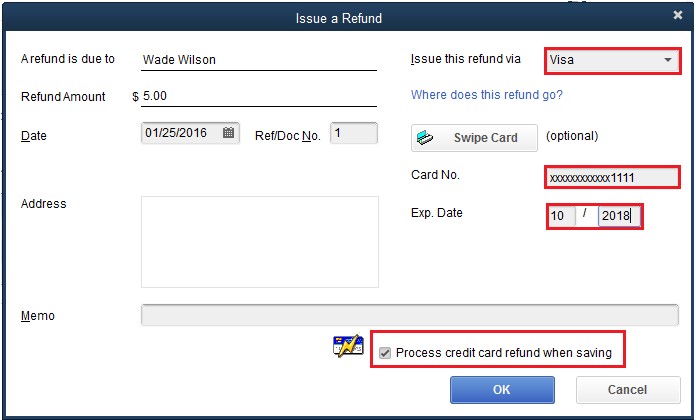Image resolution: width=696 pixels, height=420 pixels.
Task: Confirm the refund with OK
Action: 502,390
